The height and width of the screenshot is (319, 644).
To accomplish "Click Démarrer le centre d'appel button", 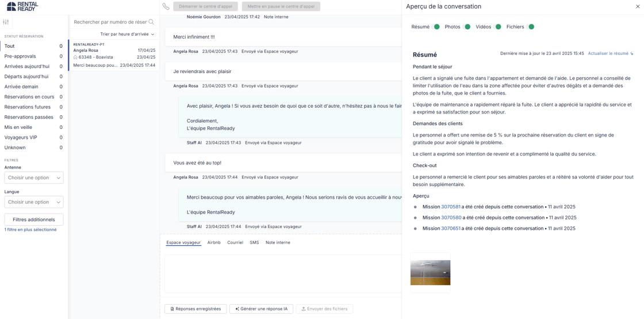I will click(x=205, y=6).
